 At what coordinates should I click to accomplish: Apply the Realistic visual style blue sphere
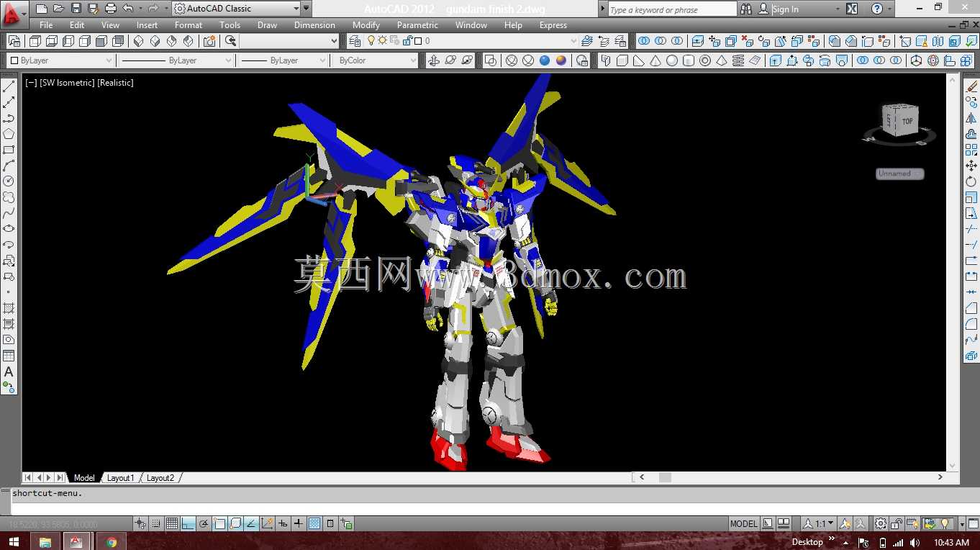[545, 60]
